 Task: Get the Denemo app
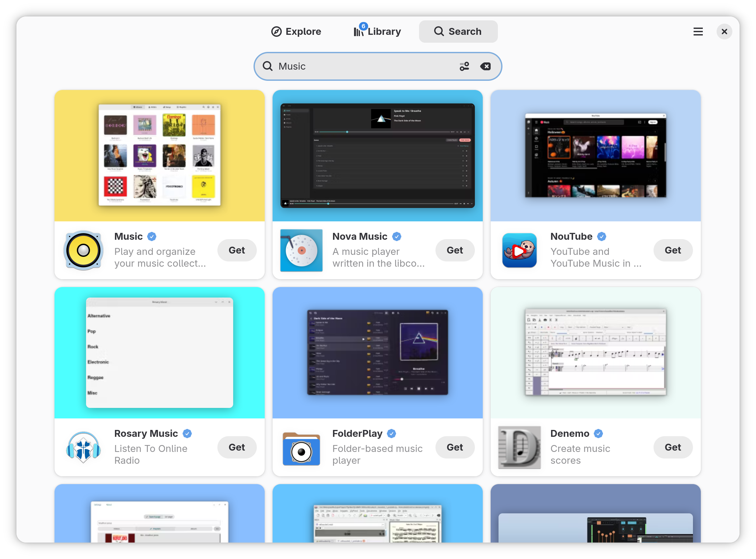(673, 447)
